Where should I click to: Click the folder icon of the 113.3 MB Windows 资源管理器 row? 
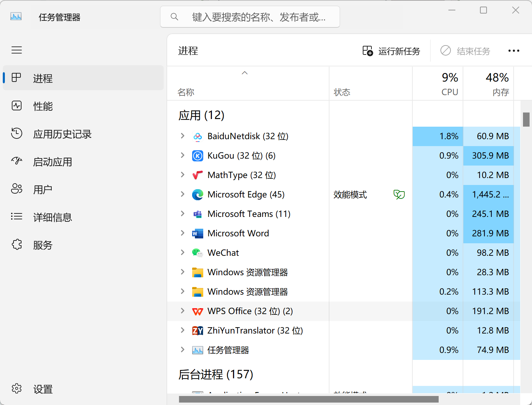point(198,292)
